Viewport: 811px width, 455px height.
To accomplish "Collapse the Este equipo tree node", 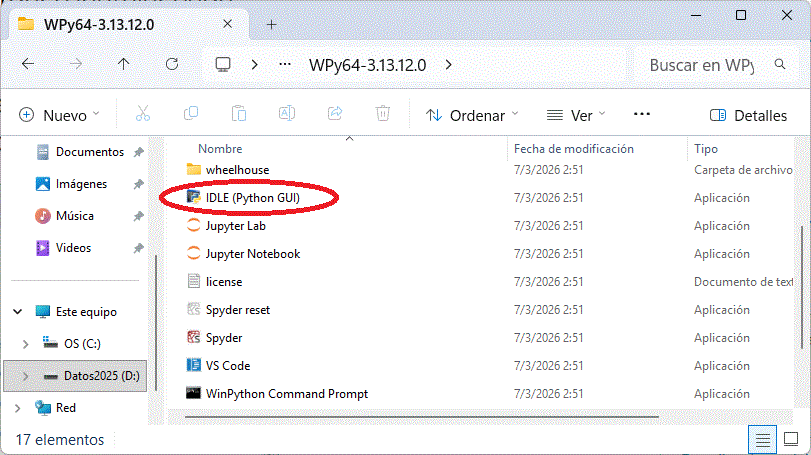I will coord(18,312).
